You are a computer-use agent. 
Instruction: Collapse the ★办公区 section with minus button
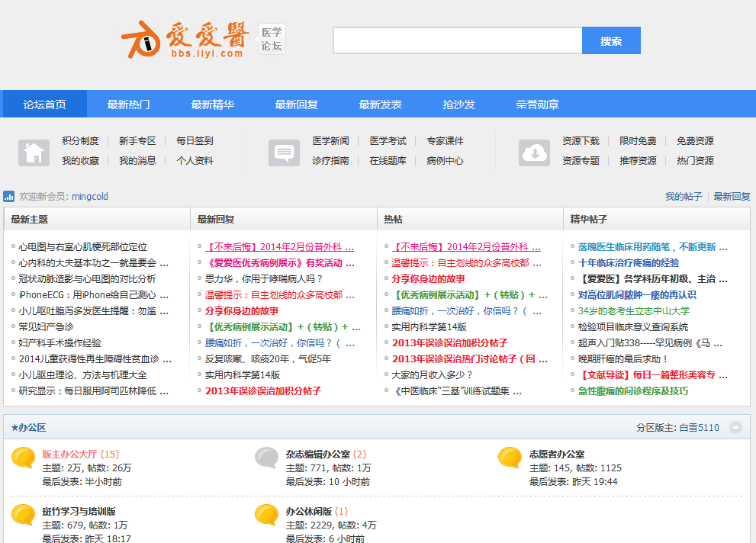tap(735, 427)
